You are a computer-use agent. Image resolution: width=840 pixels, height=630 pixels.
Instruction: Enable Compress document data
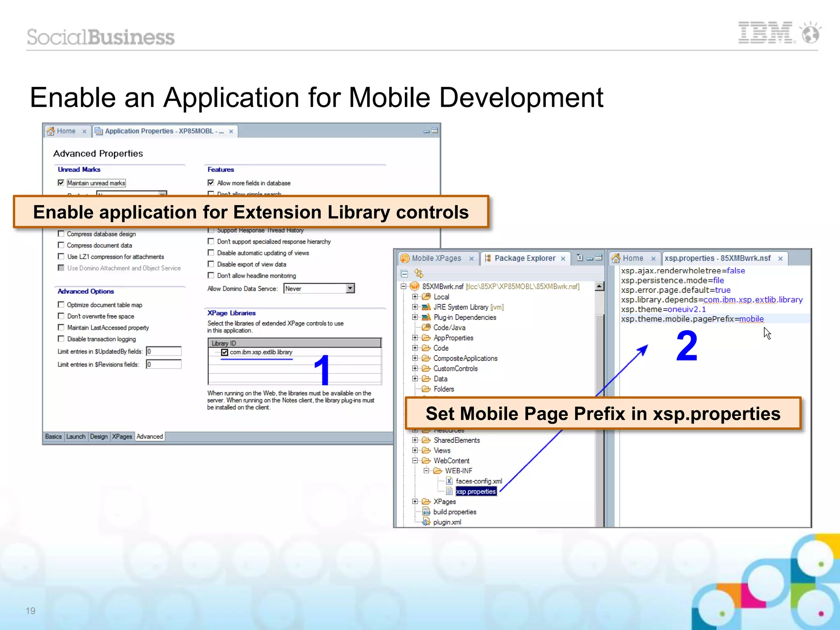(x=61, y=245)
